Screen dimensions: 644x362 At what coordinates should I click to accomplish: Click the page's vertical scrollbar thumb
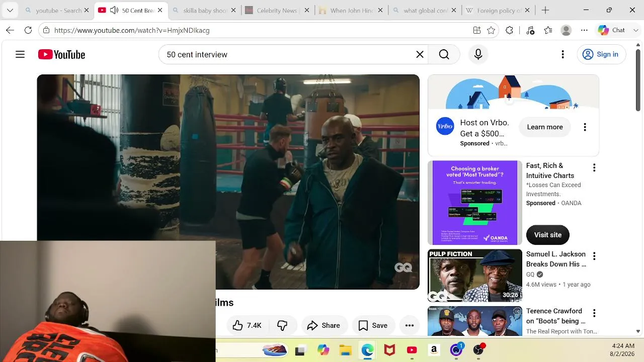tap(638, 80)
